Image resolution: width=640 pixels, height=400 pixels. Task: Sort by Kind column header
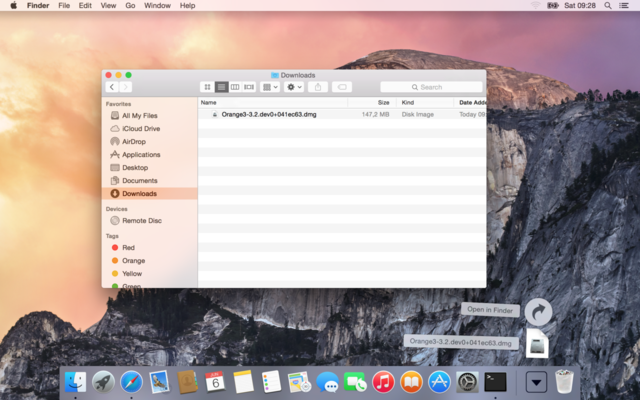pyautogui.click(x=425, y=102)
